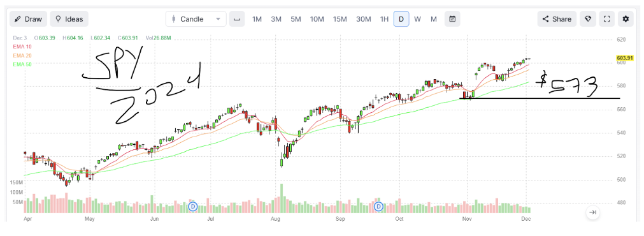Click the Jul label on time axis

(211, 219)
